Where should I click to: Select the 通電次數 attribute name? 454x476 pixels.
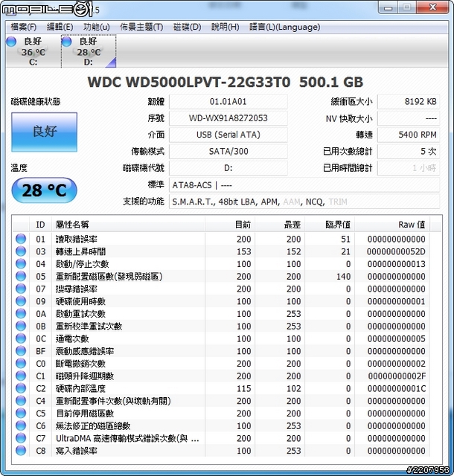pyautogui.click(x=72, y=339)
